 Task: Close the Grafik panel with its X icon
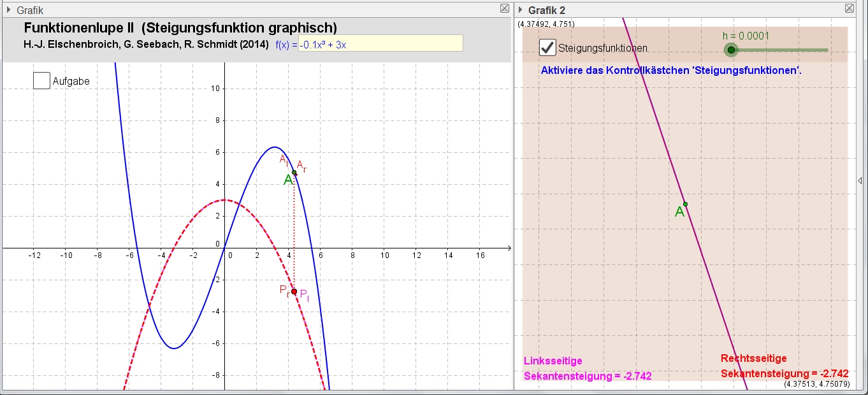pos(505,9)
